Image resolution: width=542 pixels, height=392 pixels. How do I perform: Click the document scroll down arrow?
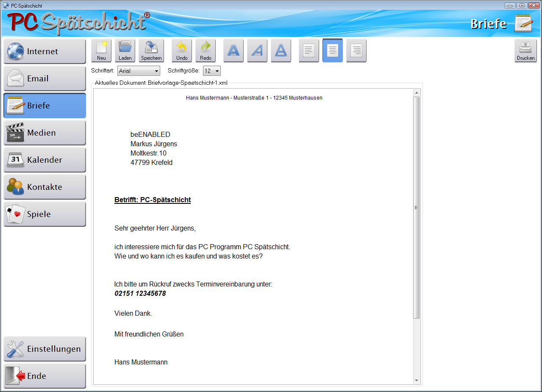pos(417,381)
